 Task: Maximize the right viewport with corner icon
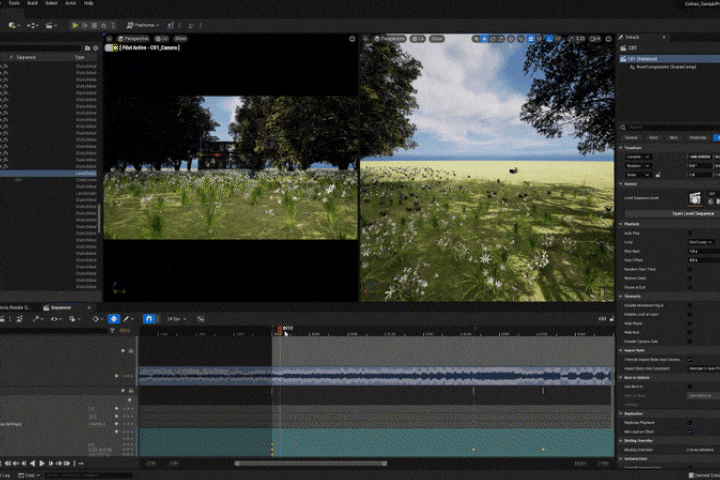[x=608, y=39]
